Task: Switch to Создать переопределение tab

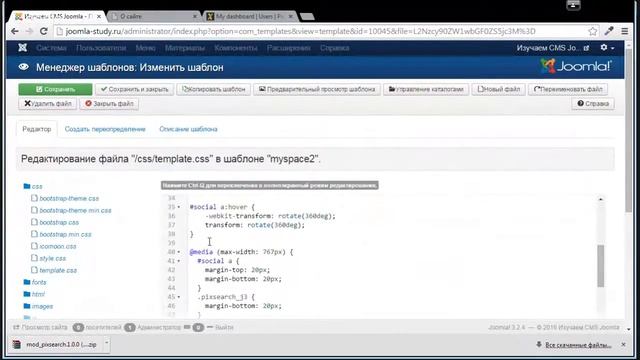Action: tap(105, 129)
